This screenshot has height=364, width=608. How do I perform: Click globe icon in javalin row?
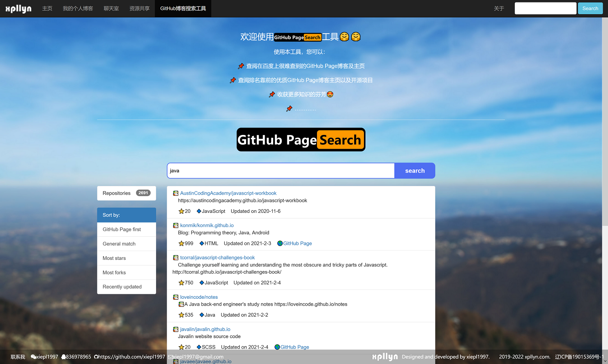277,347
